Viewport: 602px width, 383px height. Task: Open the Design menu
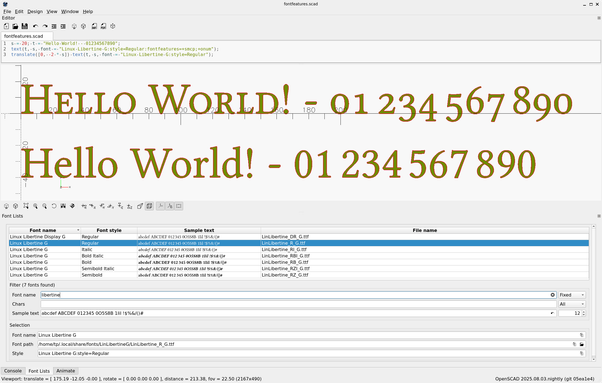click(35, 12)
